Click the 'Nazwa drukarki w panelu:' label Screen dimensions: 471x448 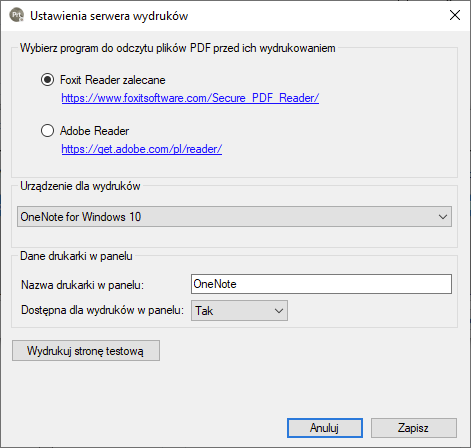point(82,285)
